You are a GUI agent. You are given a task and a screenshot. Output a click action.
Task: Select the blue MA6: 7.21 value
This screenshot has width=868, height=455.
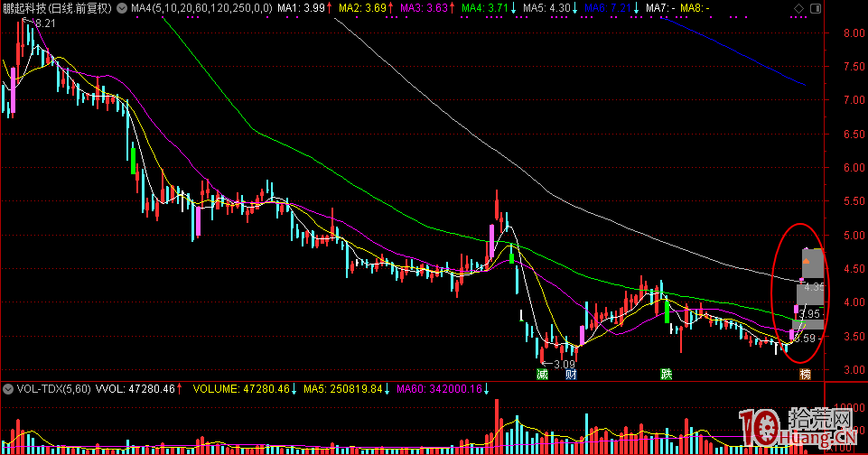tap(608, 8)
